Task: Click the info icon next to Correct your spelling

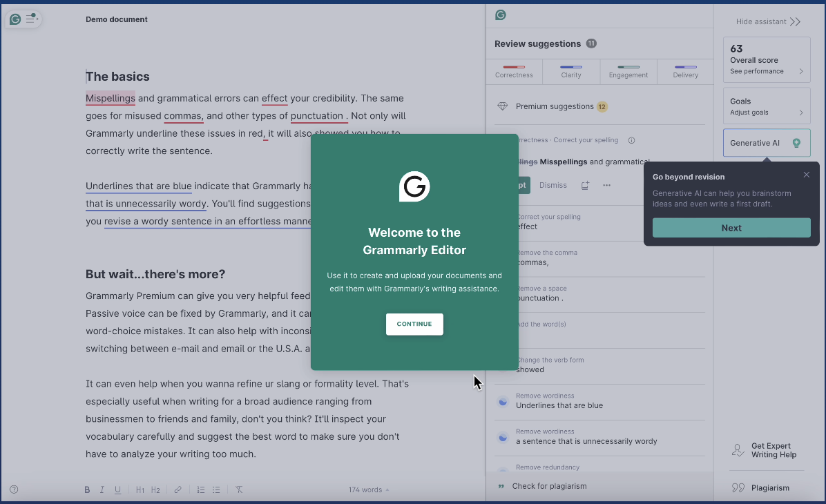Action: click(x=631, y=140)
